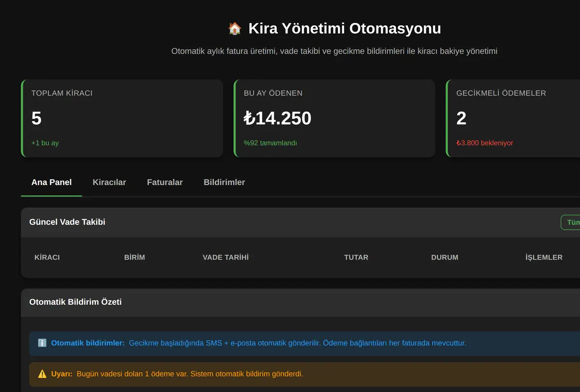Click the '₺3.800 bekleniyor' red text

pos(485,143)
